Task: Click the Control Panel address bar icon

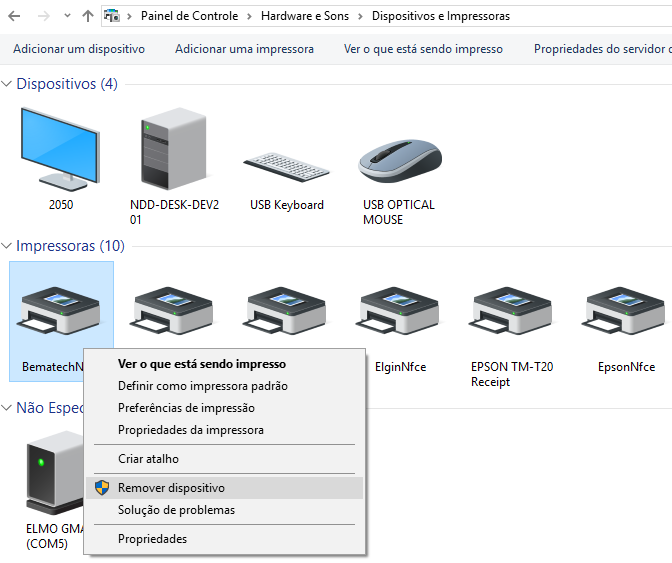Action: coord(112,16)
